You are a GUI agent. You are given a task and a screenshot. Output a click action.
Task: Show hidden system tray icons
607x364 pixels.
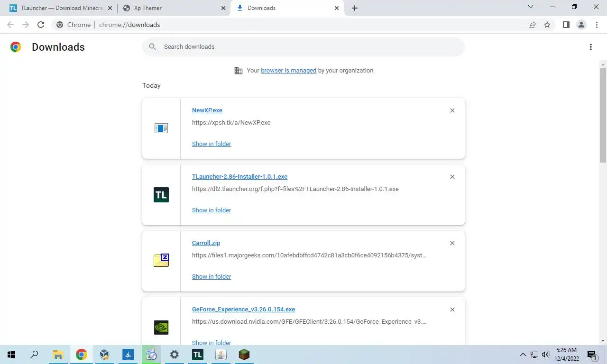[523, 355]
